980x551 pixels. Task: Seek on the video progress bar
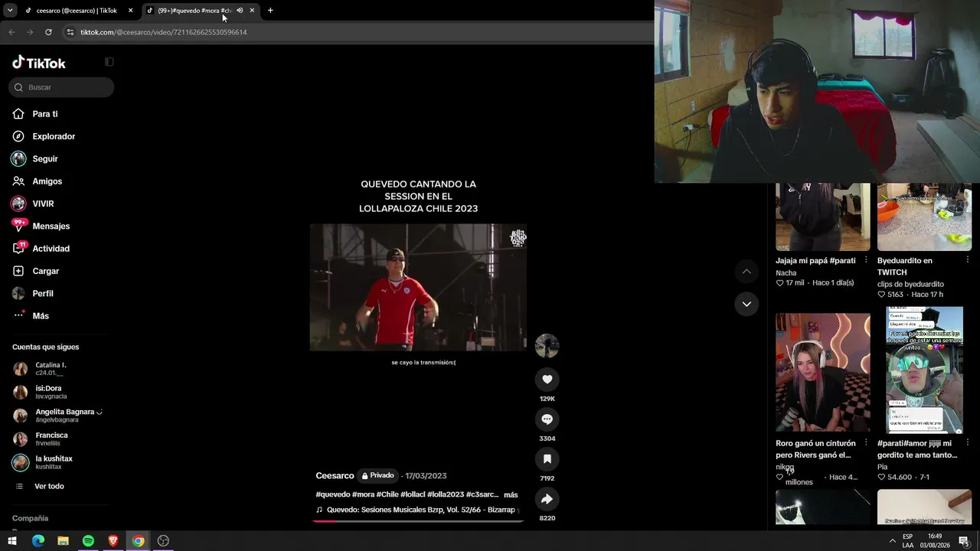coord(418,520)
